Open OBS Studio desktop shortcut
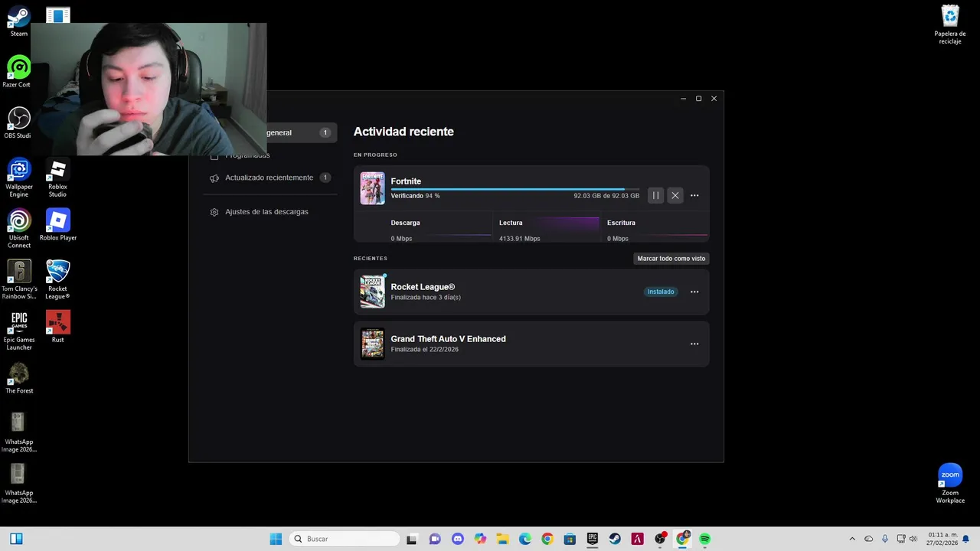The width and height of the screenshot is (980, 551). pyautogui.click(x=18, y=124)
